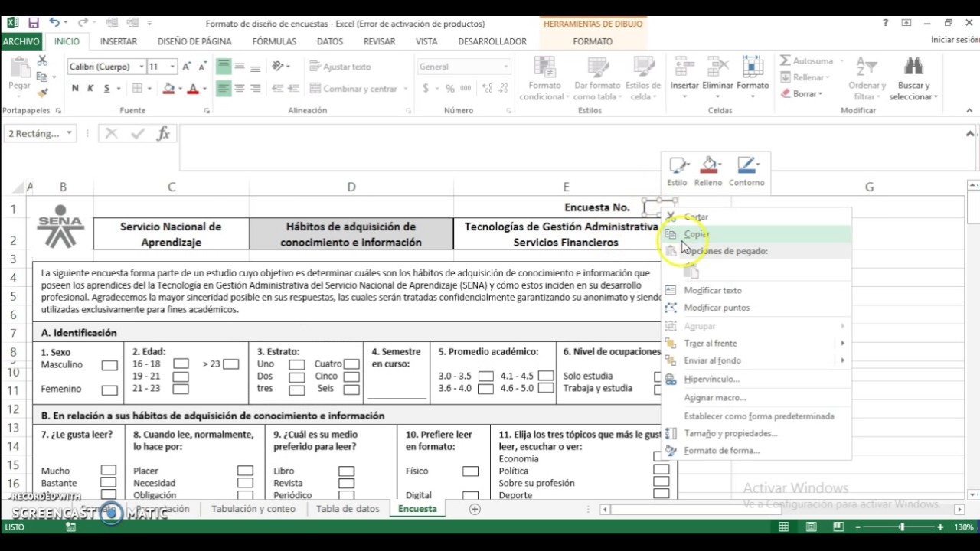This screenshot has height=551, width=980.
Task: Click the Ajustar texto button
Action: click(341, 67)
